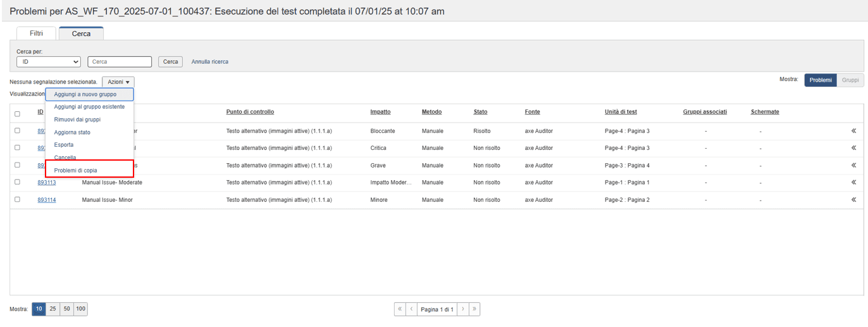Open details chevron for Manual Issue- Minor

coord(853,200)
